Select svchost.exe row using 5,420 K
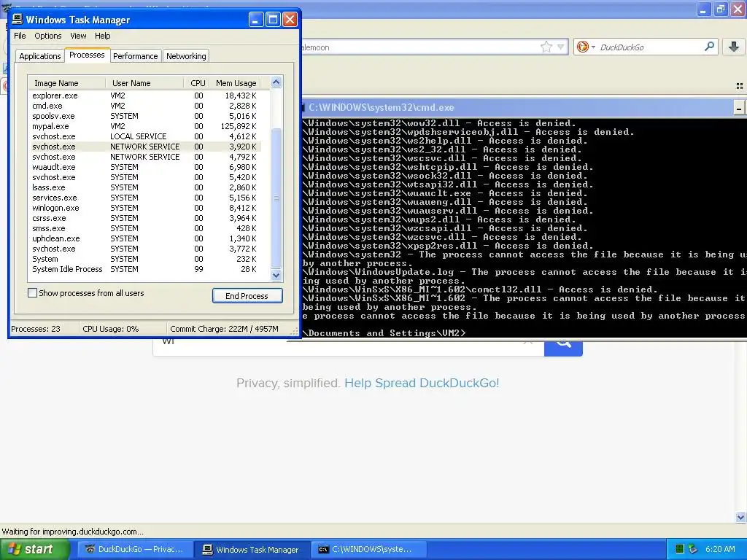The height and width of the screenshot is (560, 747). point(145,177)
